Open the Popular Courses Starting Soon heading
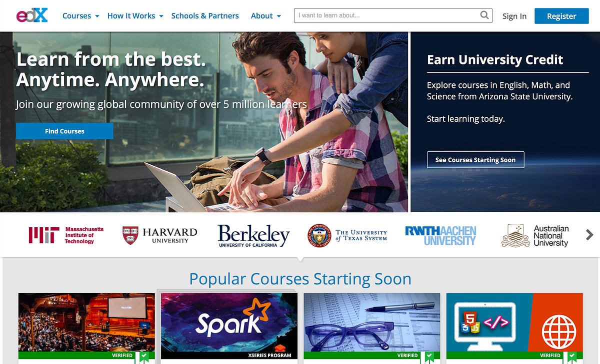Image resolution: width=600 pixels, height=364 pixels. [x=300, y=279]
